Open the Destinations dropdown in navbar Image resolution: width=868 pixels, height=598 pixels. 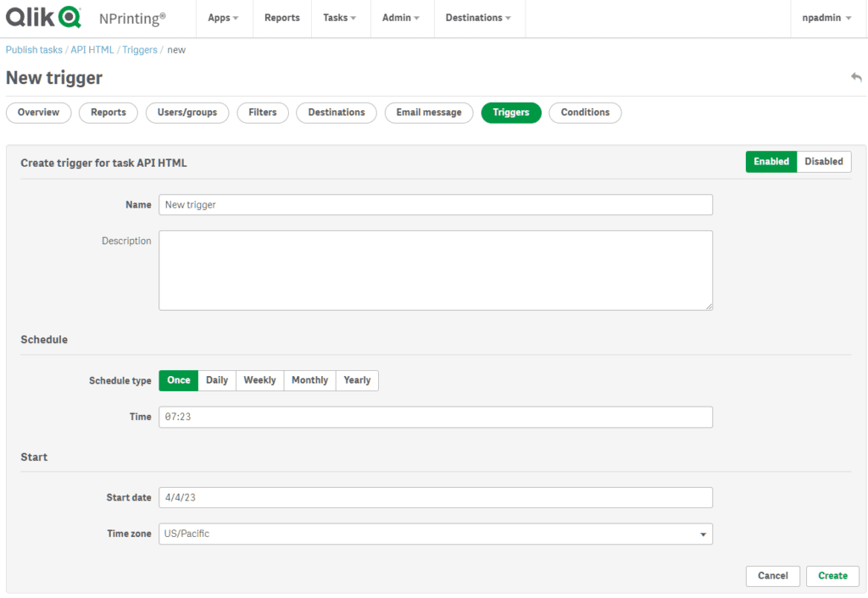coord(478,18)
